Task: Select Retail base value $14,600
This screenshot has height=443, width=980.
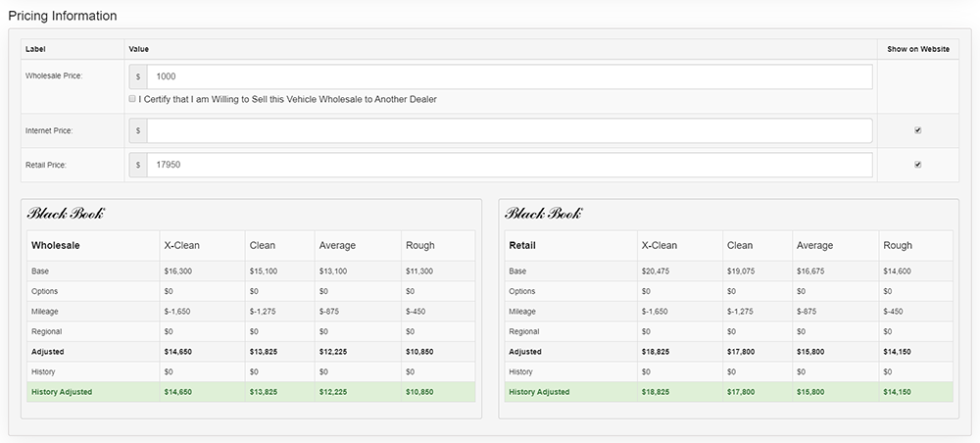Action: point(897,271)
